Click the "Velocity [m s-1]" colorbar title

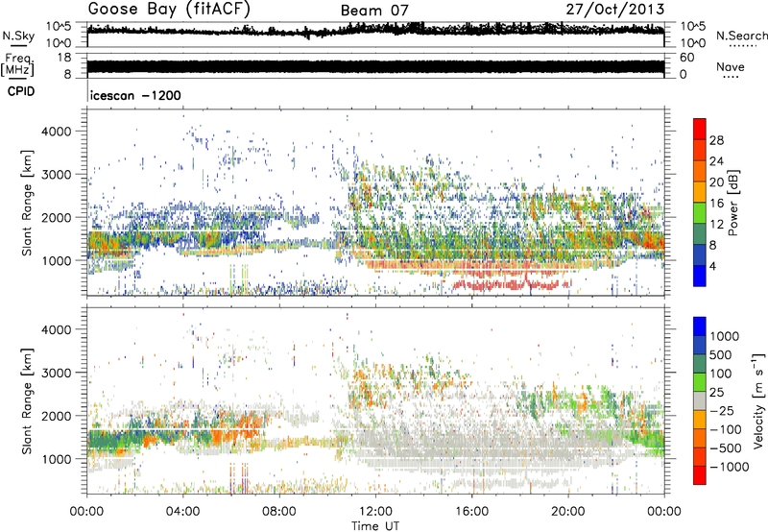[758, 400]
